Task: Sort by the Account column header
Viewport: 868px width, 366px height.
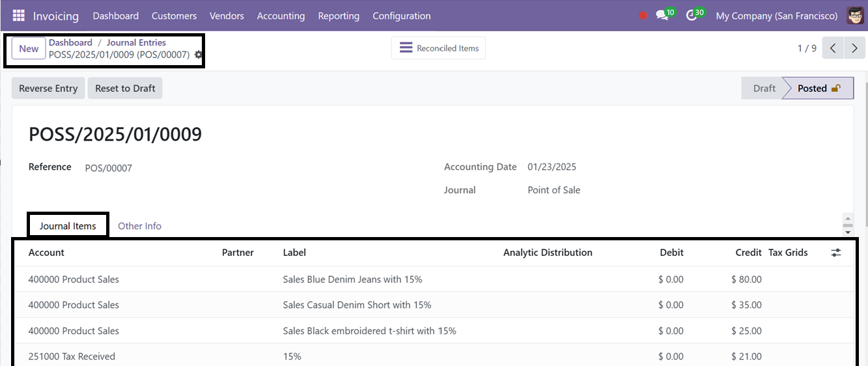Action: pos(46,253)
